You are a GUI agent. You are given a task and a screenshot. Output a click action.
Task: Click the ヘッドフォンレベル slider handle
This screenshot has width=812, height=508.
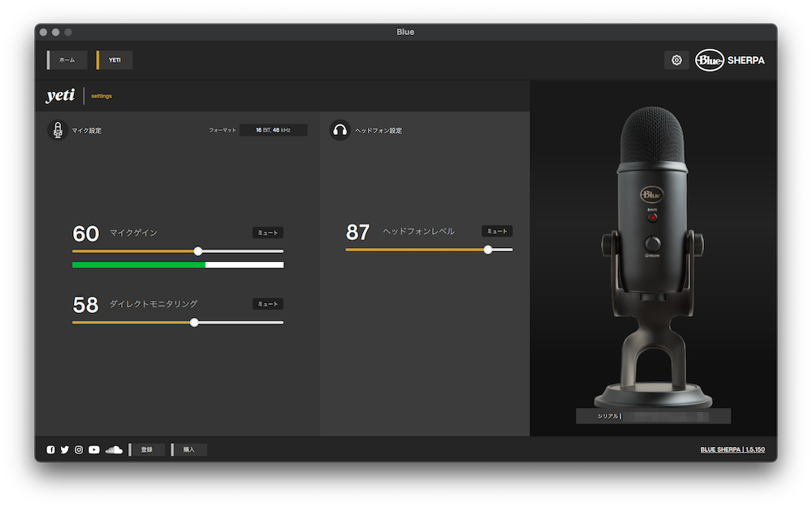[x=488, y=250]
